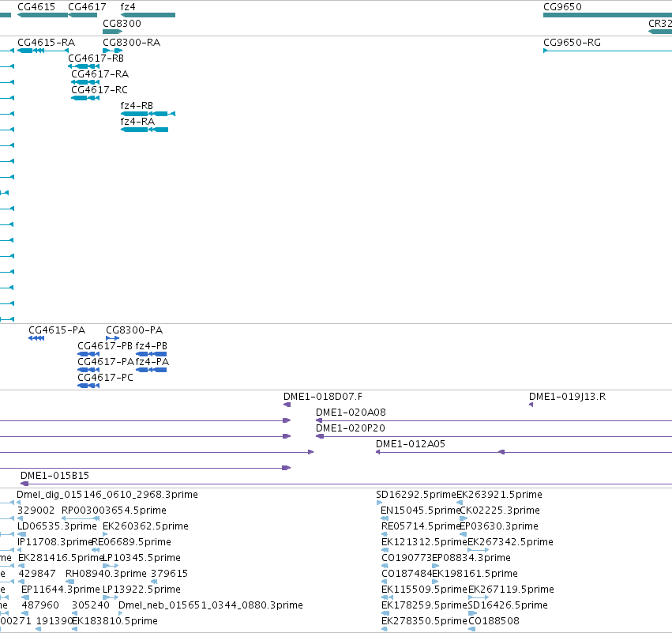Click the IP11708.3prime EST label

54,542
